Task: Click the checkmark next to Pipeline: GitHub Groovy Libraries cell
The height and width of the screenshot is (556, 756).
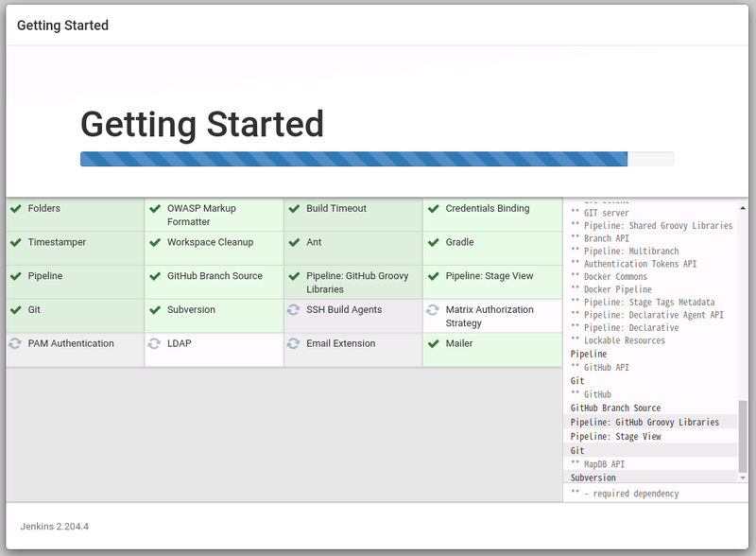Action: coord(294,276)
